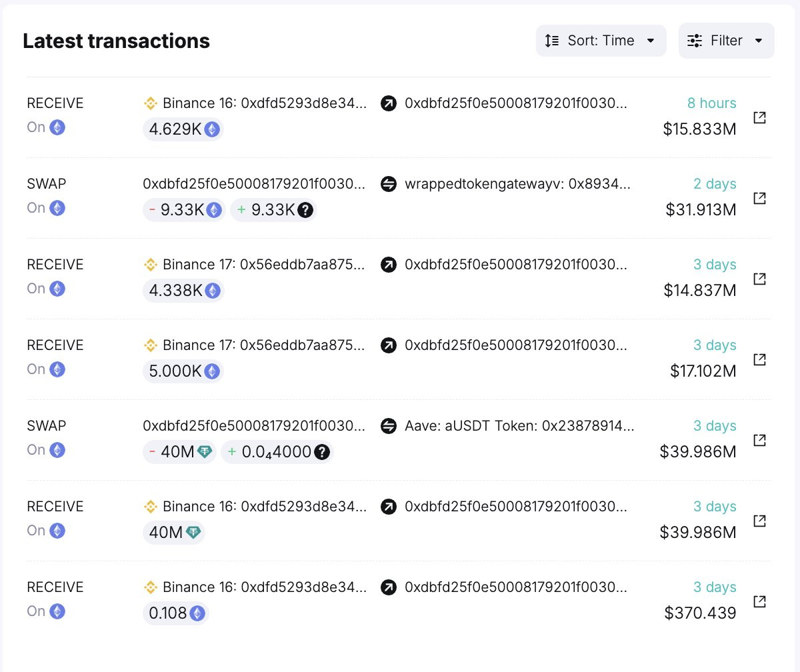Screen dimensions: 800x672
Task: Open the Filter dropdown
Action: click(x=726, y=41)
